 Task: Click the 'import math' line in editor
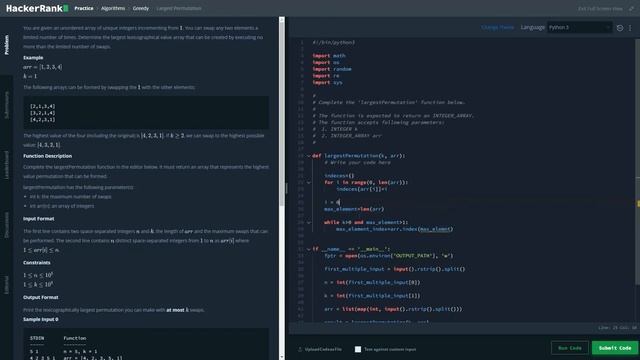[329, 56]
